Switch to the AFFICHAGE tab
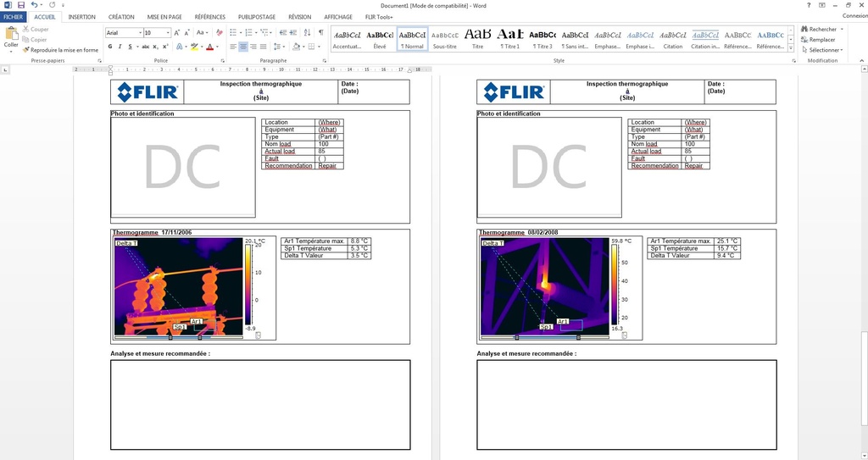The width and height of the screenshot is (868, 460). coord(338,17)
